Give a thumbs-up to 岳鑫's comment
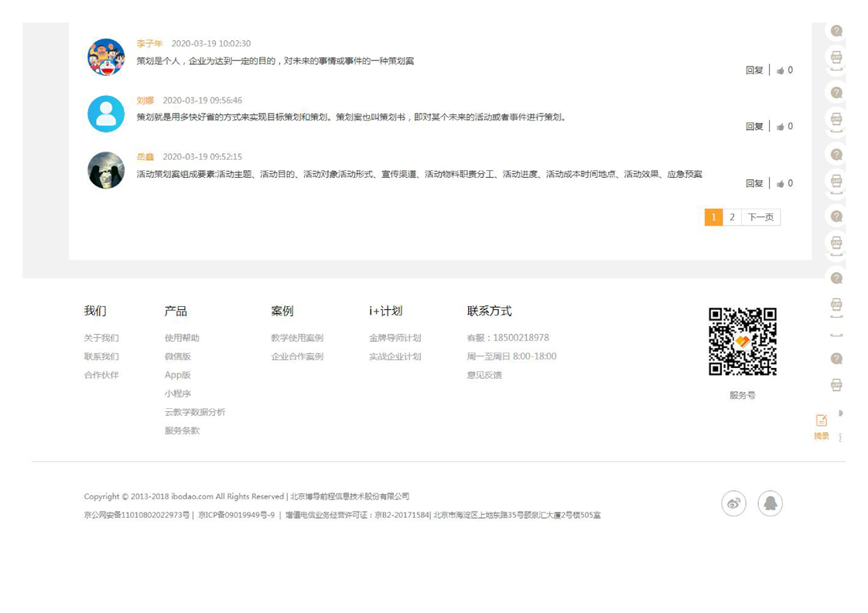The width and height of the screenshot is (868, 613). pos(781,184)
